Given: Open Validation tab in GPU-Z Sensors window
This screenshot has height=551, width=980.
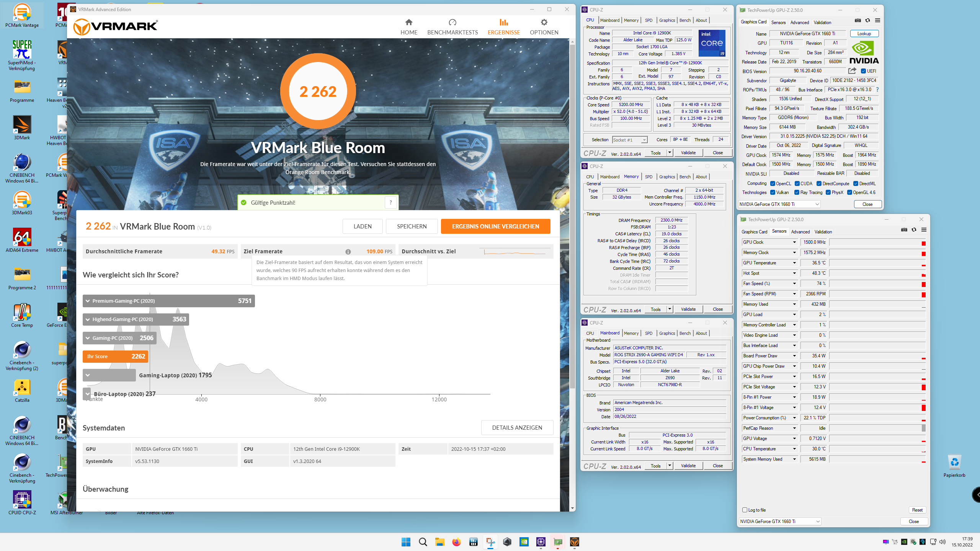Looking at the screenshot, I should tap(823, 232).
